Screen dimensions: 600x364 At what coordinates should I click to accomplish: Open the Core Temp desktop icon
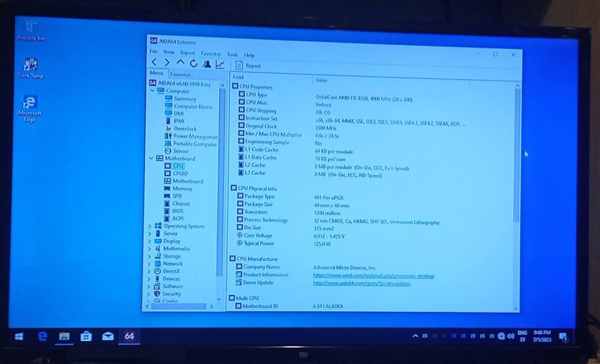31,68
